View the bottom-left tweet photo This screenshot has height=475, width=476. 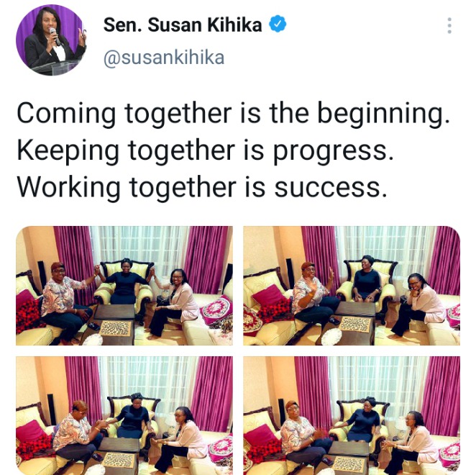point(124,415)
